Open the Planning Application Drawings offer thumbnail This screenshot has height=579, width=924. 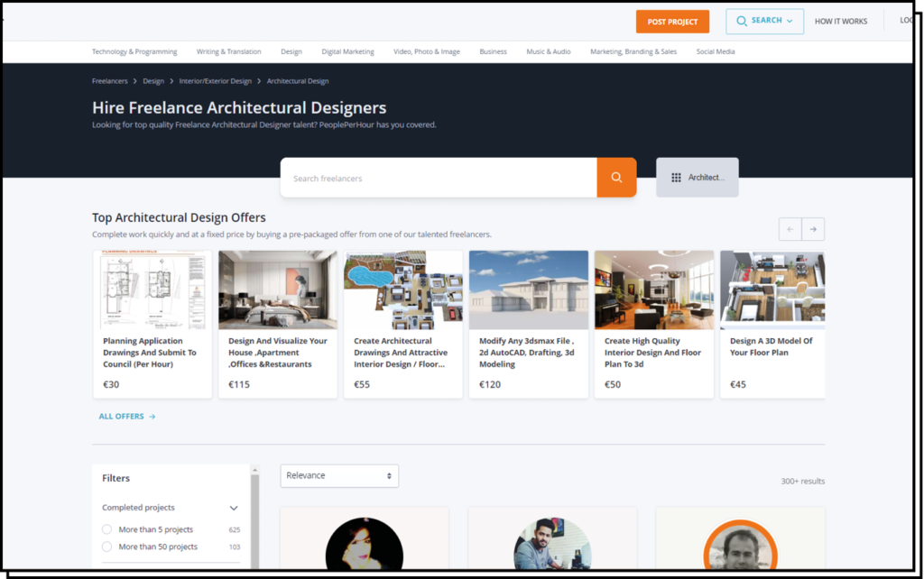(x=152, y=289)
